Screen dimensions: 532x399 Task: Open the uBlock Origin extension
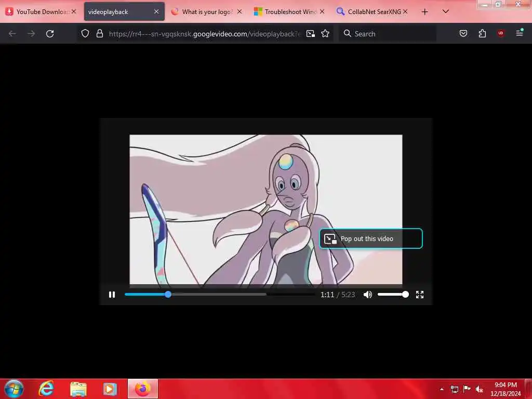click(x=501, y=33)
